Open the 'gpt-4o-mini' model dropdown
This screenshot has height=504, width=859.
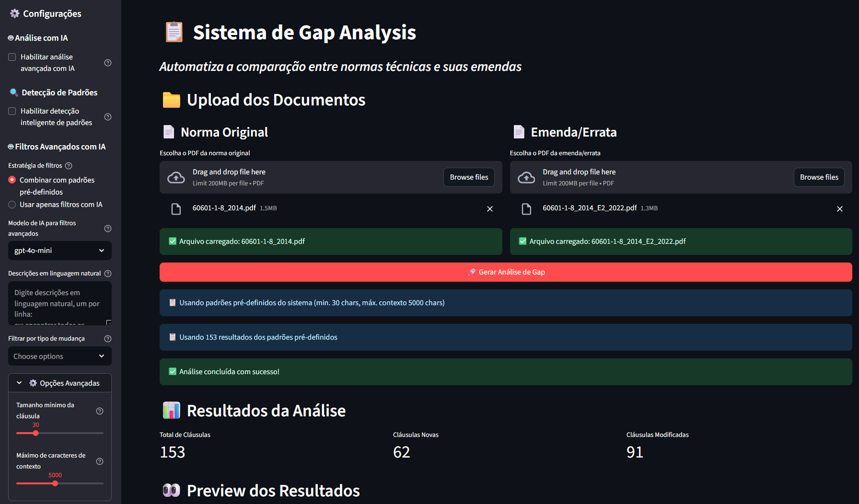click(59, 250)
